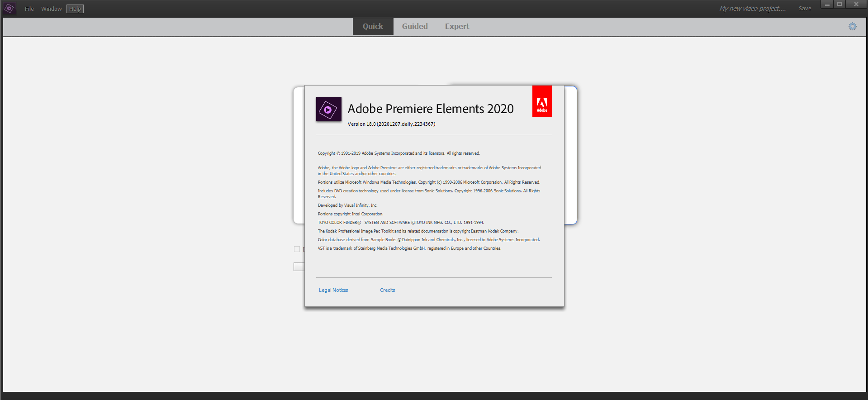Close the application window
Viewport: 868px width, 400px height.
click(856, 5)
